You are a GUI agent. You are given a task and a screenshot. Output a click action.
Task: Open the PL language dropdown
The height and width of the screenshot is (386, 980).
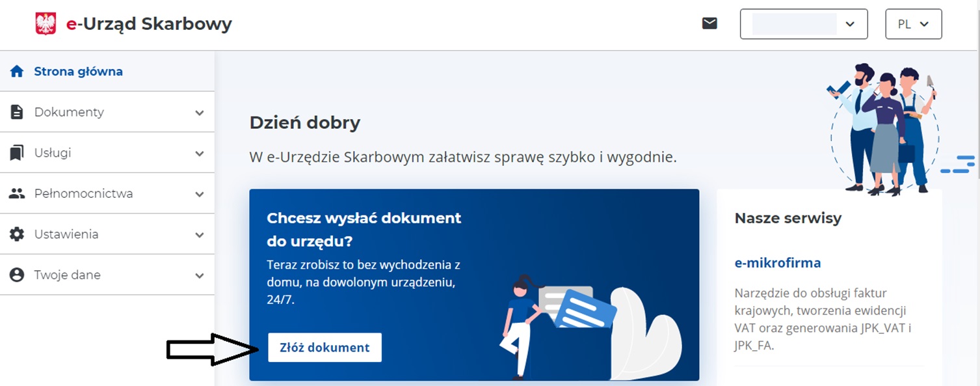pyautogui.click(x=913, y=24)
